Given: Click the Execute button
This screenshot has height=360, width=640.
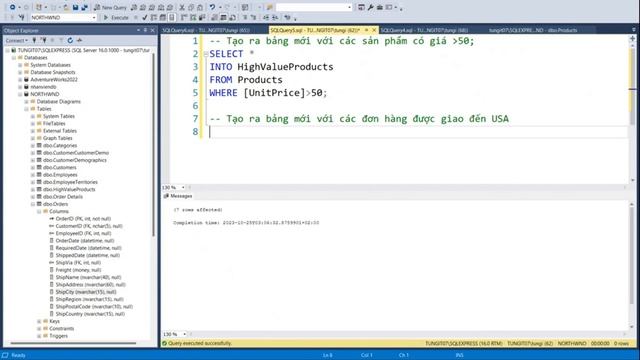Looking at the screenshot, I should [x=116, y=18].
